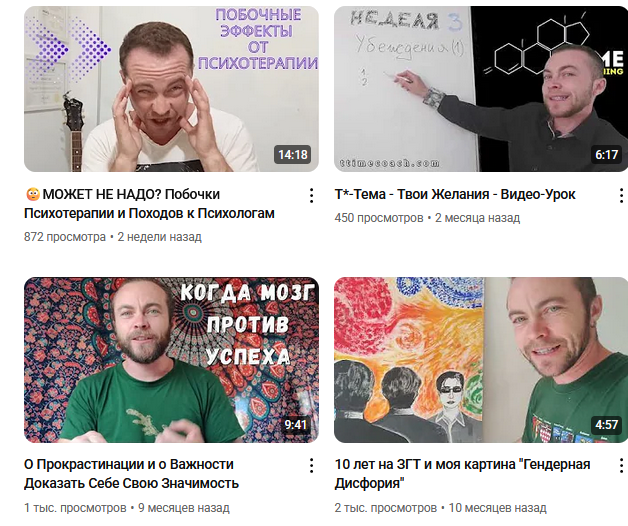The image size is (628, 526).
Task: Click title 10 лет на ЗГТ и моя картина
Action: point(463,474)
